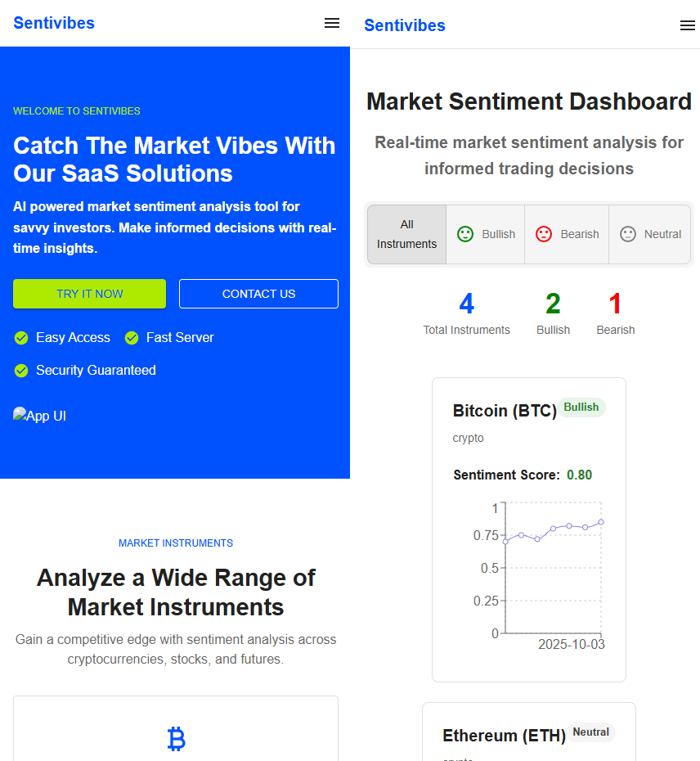Click the red frowning Bearish face icon
700x761 pixels.
544,234
